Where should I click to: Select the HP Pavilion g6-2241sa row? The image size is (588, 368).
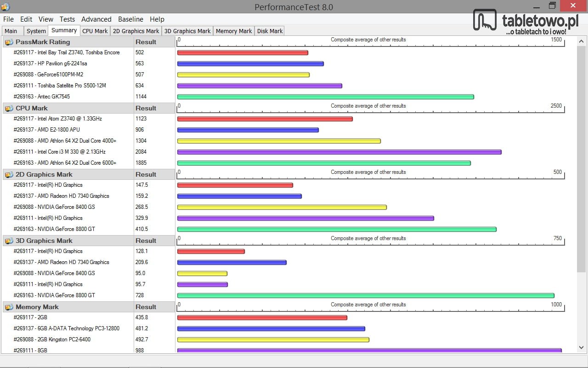[x=88, y=63]
